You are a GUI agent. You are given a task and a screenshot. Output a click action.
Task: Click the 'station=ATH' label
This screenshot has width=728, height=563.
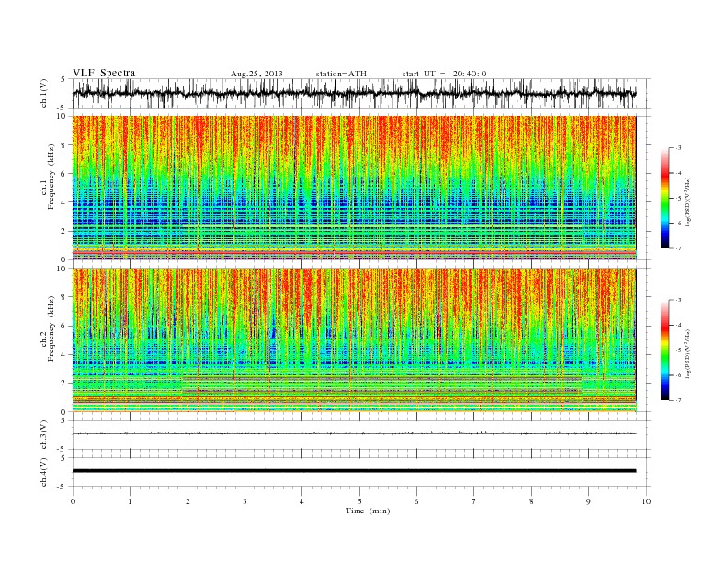tap(341, 74)
